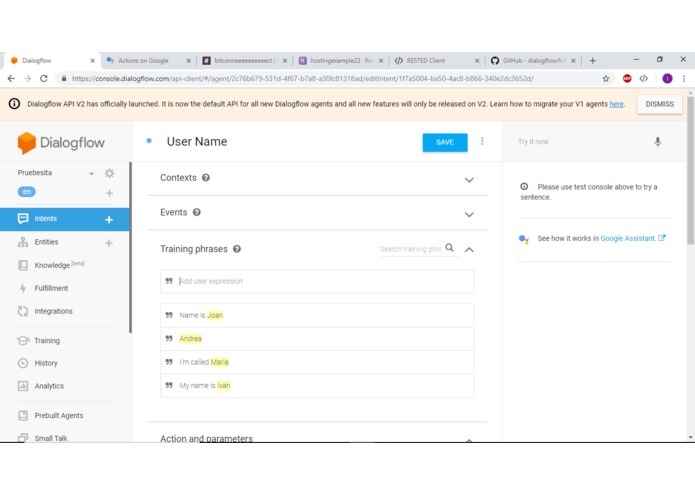Expand the Events section

click(x=469, y=214)
